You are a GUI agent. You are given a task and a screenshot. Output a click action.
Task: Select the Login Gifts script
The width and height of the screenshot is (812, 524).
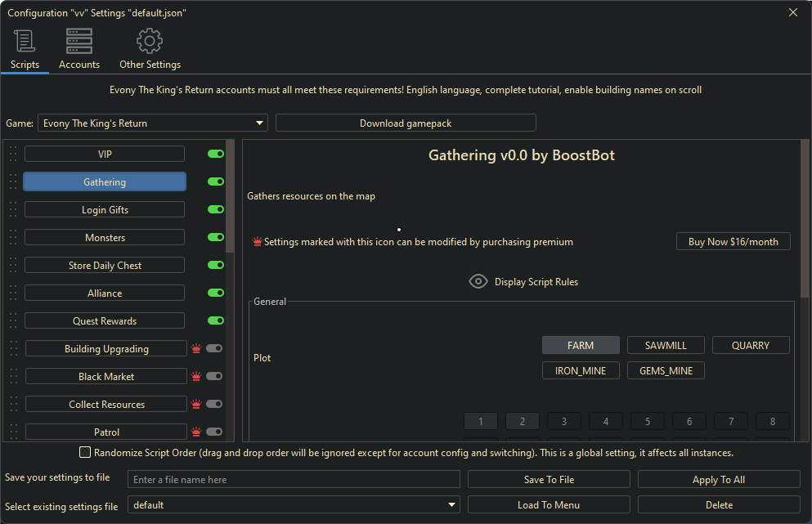[105, 210]
